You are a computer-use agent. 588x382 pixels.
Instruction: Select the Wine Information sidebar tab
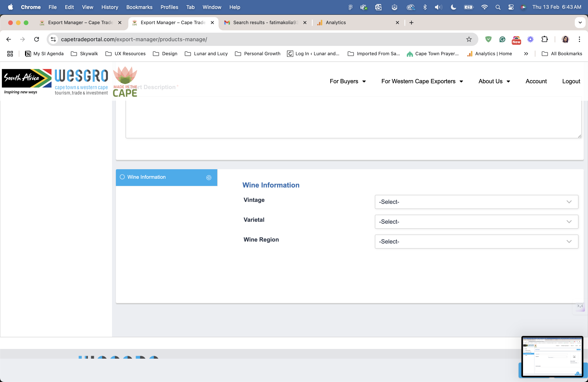[166, 177]
